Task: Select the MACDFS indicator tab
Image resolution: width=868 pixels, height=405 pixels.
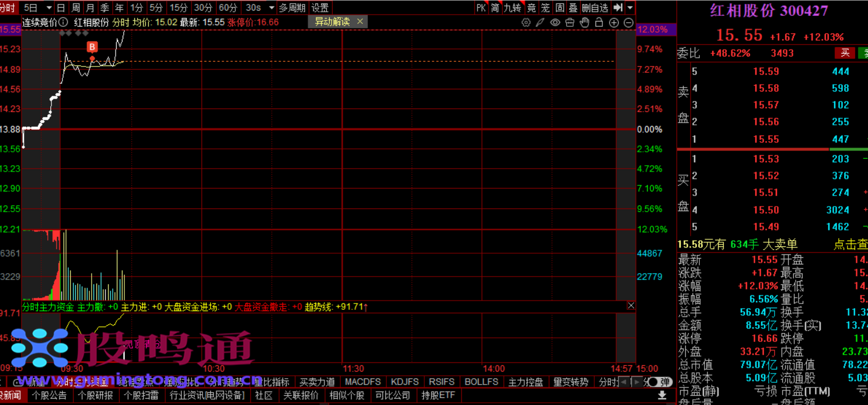Action: [362, 382]
